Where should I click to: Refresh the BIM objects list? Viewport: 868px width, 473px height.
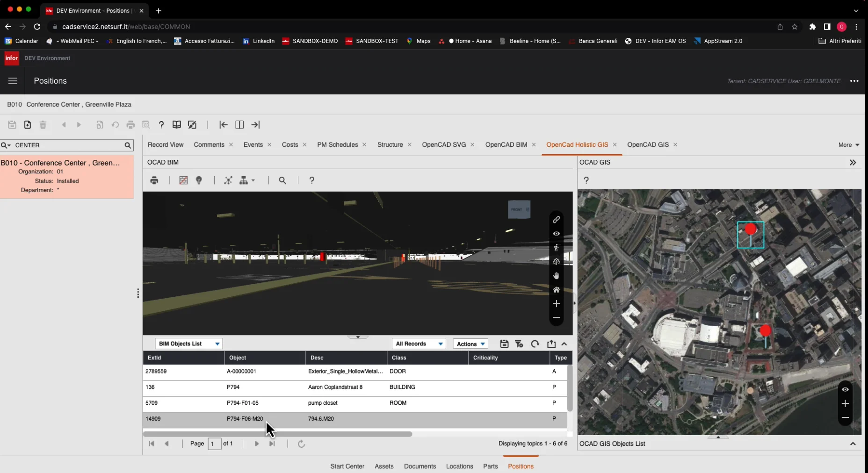click(x=535, y=344)
